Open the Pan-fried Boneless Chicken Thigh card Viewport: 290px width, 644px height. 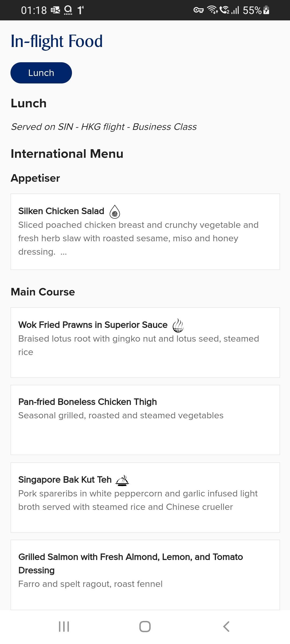[145, 420]
